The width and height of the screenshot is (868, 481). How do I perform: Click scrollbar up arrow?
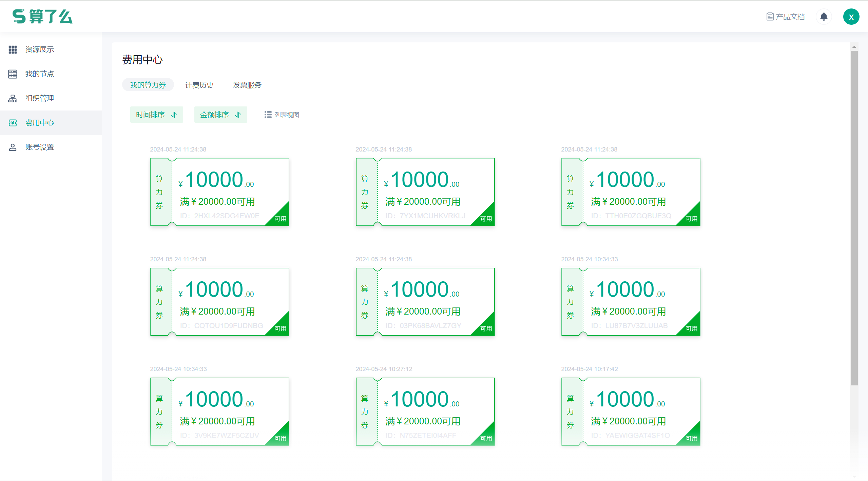pyautogui.click(x=854, y=47)
